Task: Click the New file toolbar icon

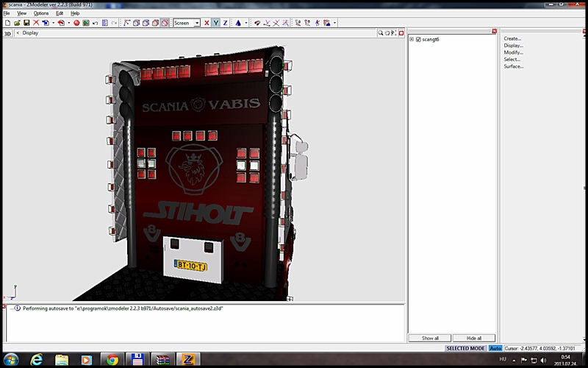Action: tap(7, 23)
